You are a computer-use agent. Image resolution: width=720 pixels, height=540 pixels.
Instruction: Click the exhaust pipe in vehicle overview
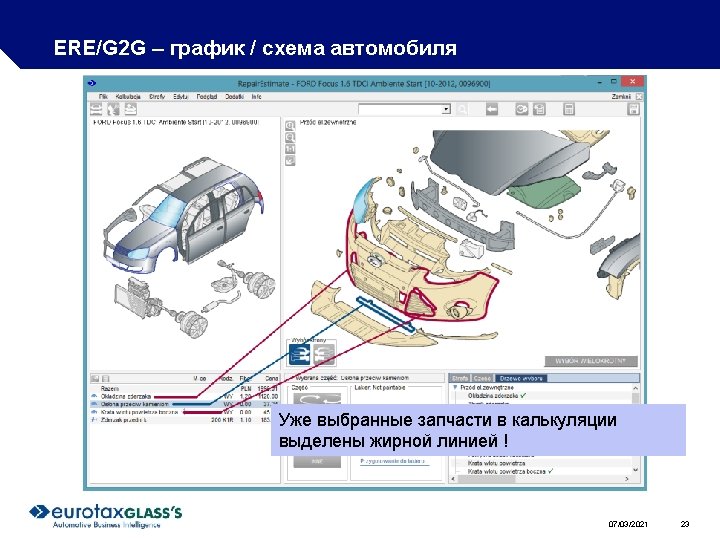pos(220,302)
